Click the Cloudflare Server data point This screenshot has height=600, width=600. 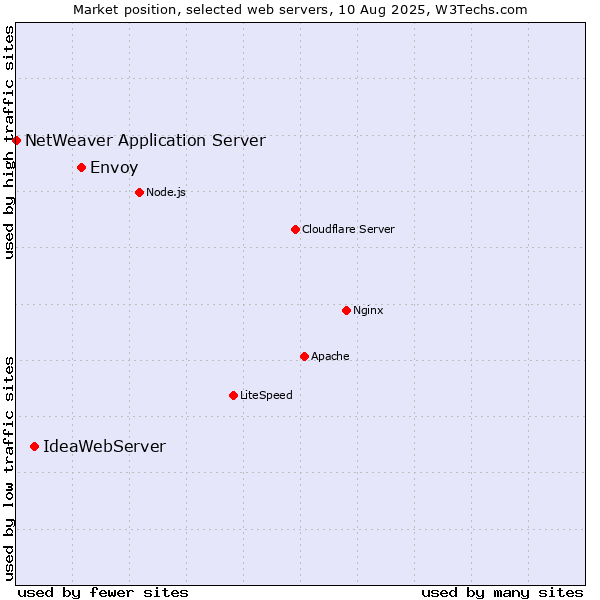(295, 230)
